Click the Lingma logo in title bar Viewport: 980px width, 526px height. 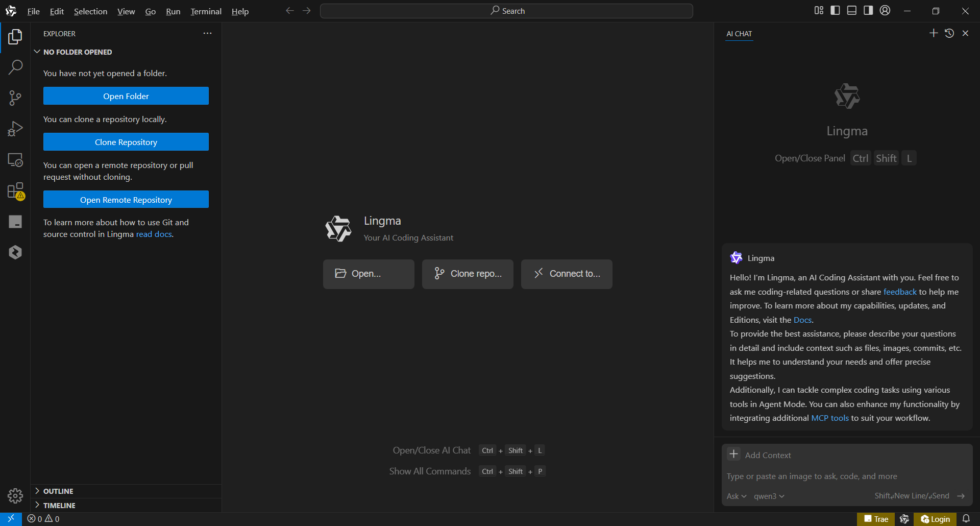(11, 11)
